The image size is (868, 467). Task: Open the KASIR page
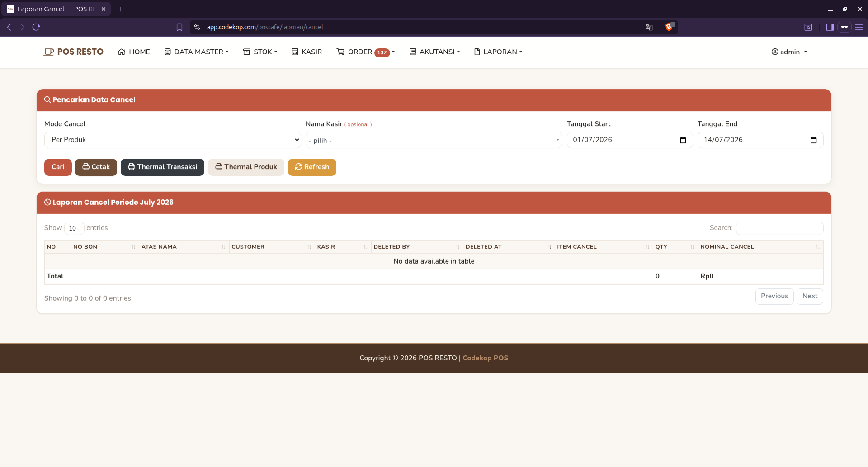coord(307,52)
